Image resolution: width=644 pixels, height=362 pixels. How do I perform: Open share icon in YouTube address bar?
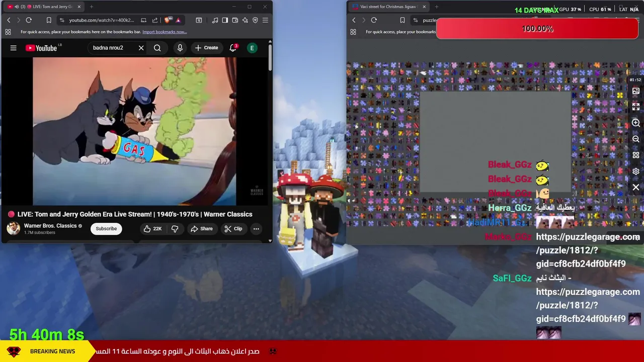[x=154, y=20]
